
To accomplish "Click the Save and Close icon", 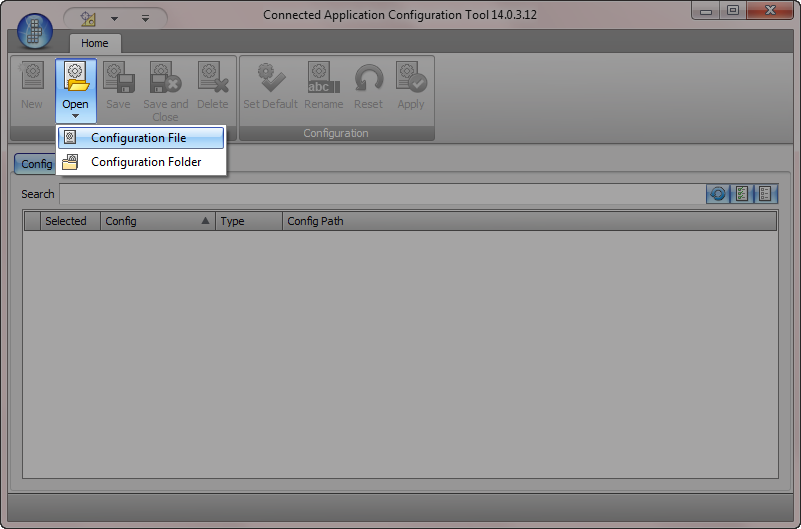I will (x=166, y=77).
